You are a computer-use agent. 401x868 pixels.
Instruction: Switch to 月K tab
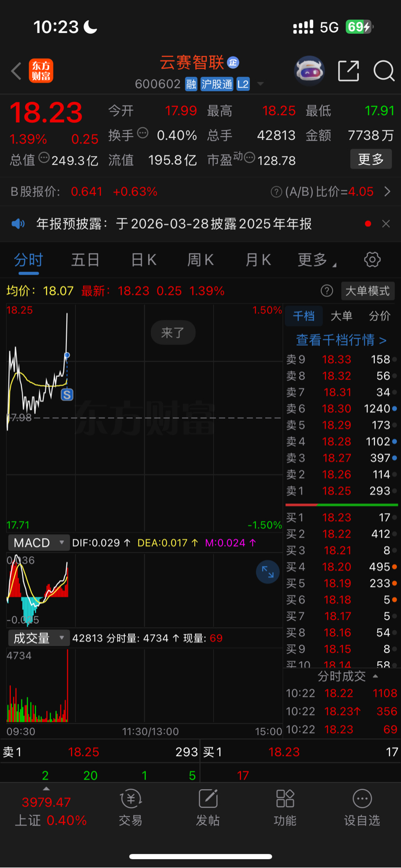pos(258,260)
